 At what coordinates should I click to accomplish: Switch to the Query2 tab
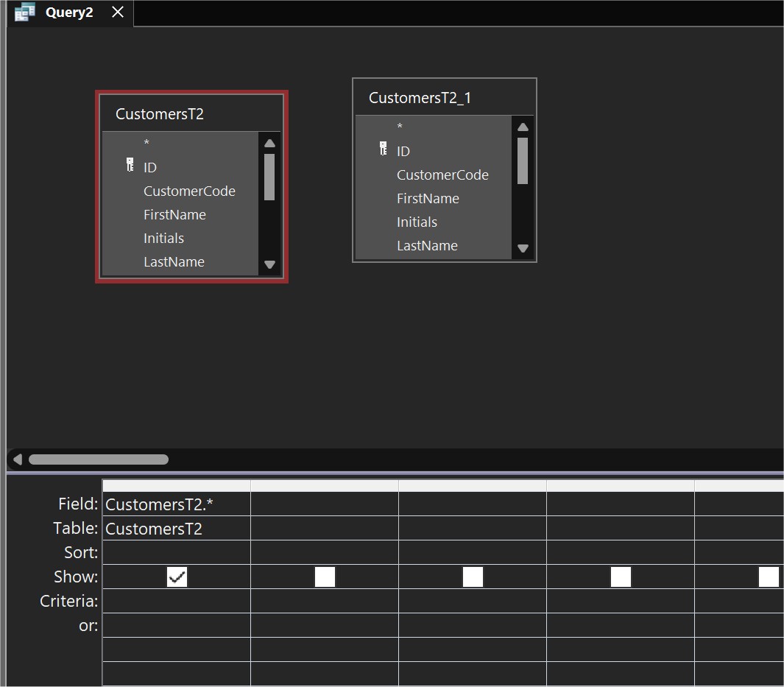click(69, 12)
